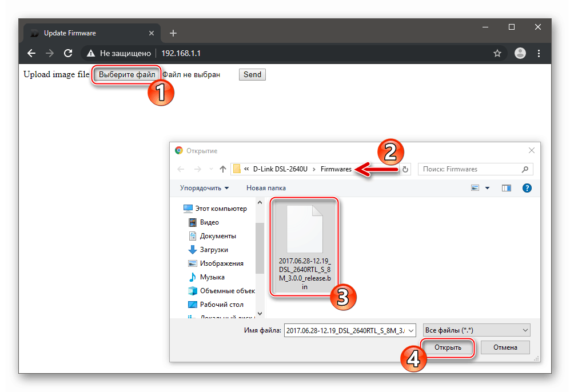Toggle the preview pane icon

coord(507,188)
